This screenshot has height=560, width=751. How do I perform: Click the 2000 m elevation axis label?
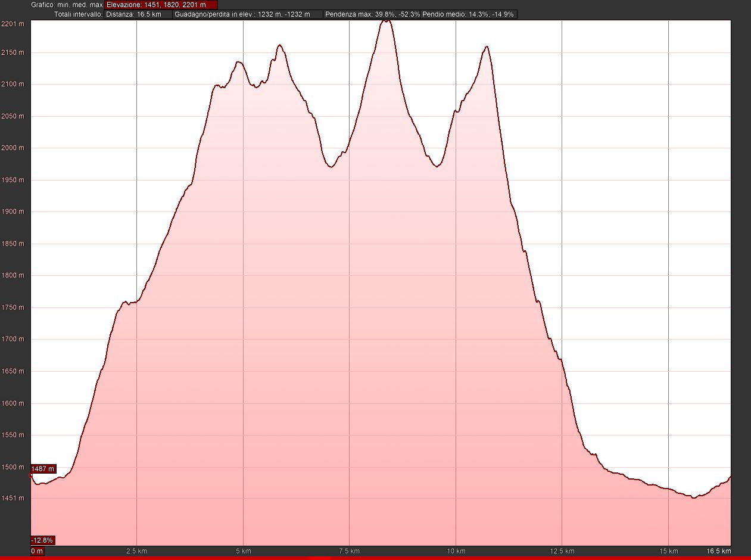(13, 148)
